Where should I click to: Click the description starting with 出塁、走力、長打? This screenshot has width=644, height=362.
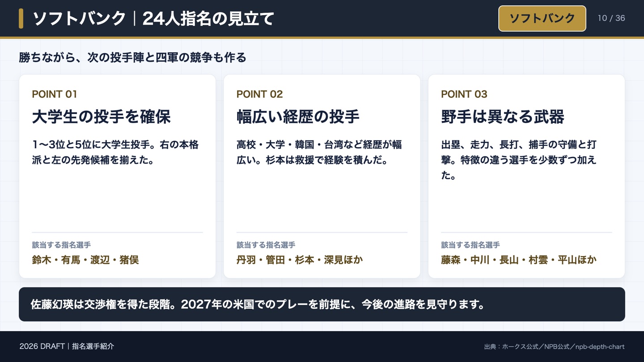(x=519, y=160)
